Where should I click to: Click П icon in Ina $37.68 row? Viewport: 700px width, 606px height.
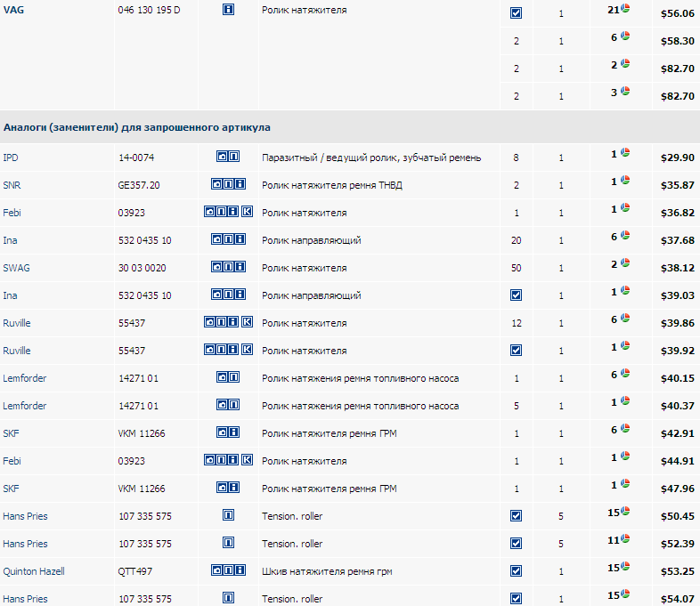coord(228,239)
